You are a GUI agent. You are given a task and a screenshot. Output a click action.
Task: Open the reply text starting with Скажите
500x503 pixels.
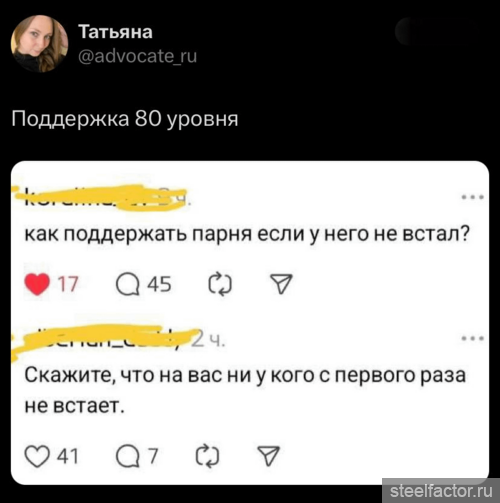click(245, 390)
